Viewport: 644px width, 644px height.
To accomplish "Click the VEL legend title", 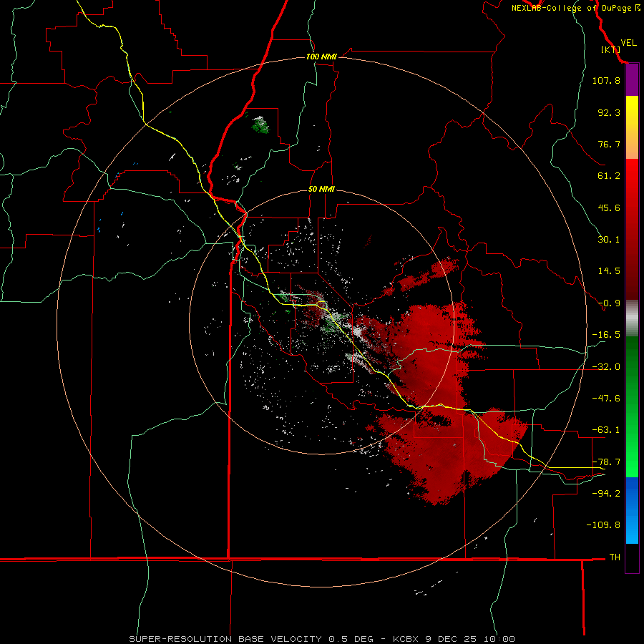I will (629, 43).
